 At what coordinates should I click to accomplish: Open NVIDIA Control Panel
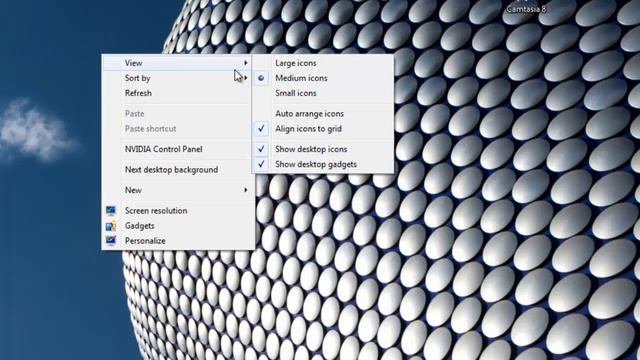(178, 149)
